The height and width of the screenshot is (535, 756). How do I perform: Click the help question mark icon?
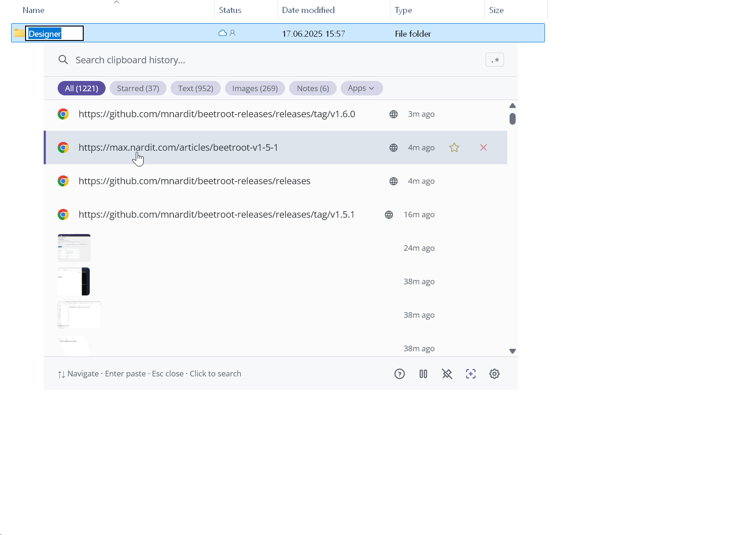[399, 374]
